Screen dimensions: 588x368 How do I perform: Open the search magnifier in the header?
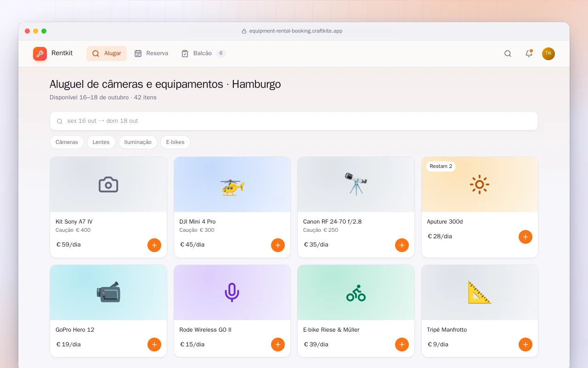click(508, 53)
